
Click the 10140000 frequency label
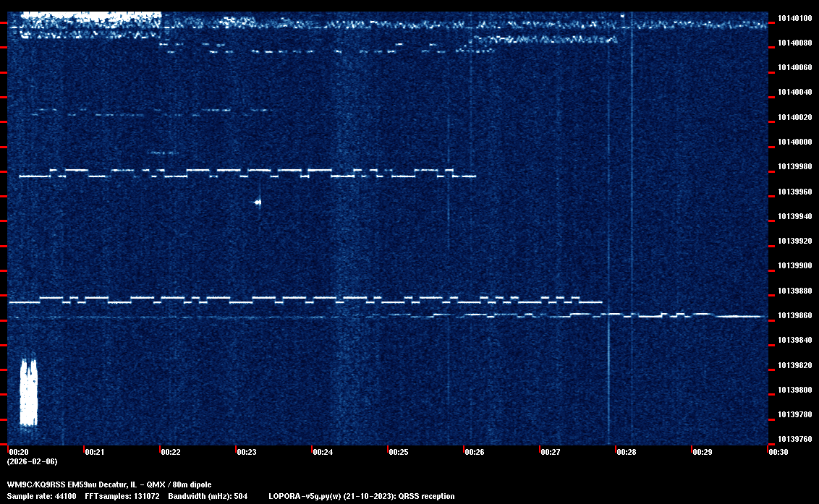click(x=795, y=142)
